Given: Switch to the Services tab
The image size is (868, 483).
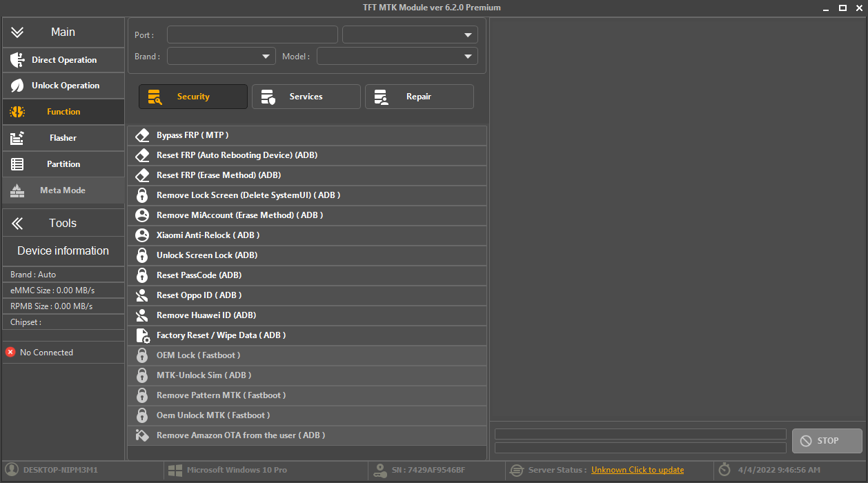Looking at the screenshot, I should point(306,97).
